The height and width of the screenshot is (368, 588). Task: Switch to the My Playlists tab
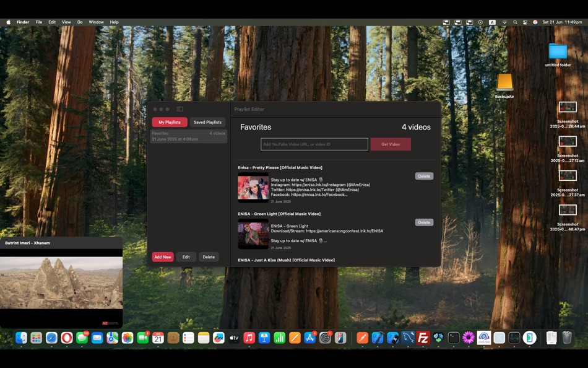click(169, 122)
